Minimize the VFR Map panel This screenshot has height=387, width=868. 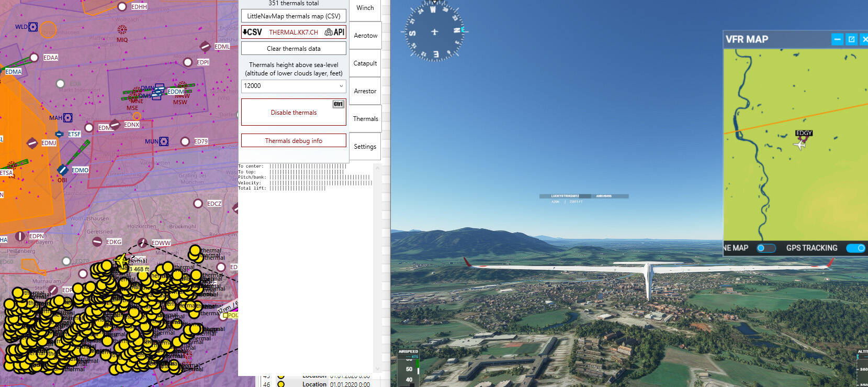[x=837, y=39]
